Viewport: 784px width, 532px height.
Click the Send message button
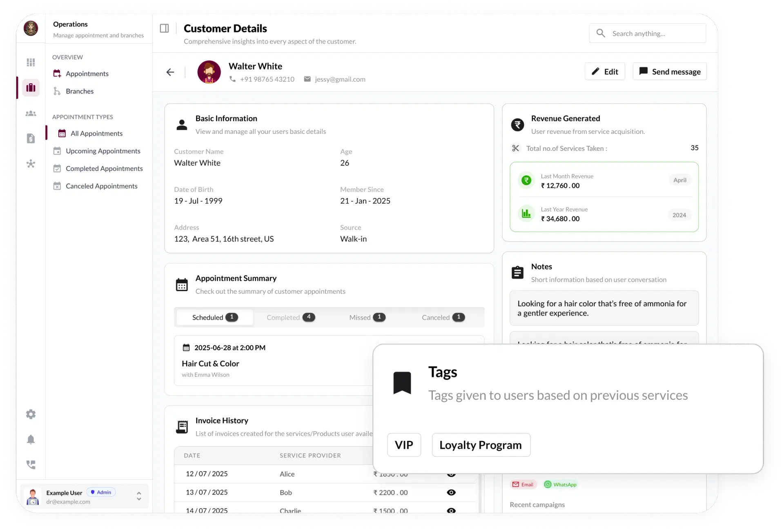tap(670, 71)
